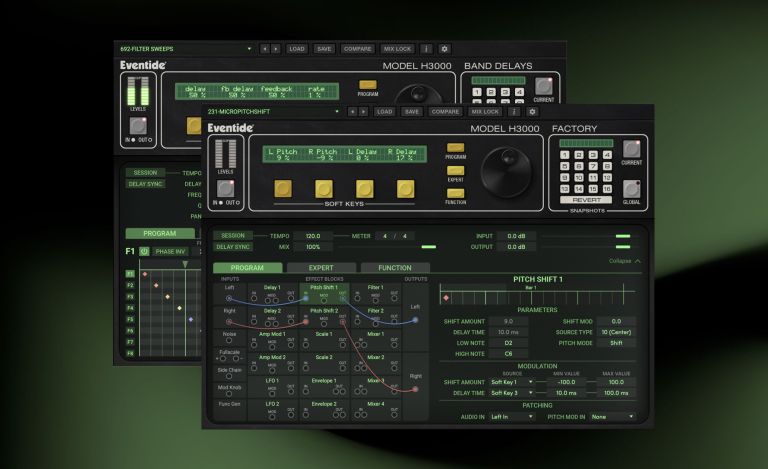Switch to PROGRAM tab in front window

pyautogui.click(x=247, y=268)
